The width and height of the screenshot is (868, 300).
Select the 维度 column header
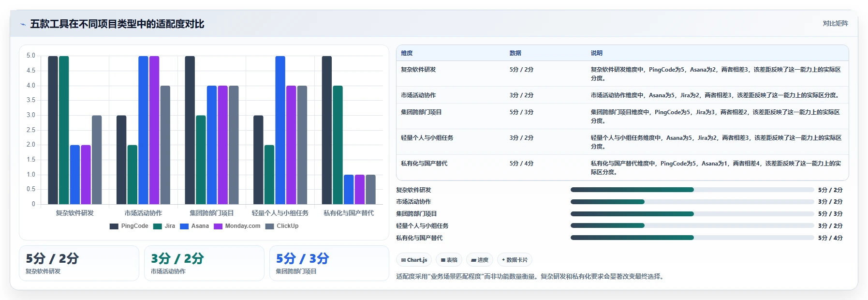(x=407, y=53)
